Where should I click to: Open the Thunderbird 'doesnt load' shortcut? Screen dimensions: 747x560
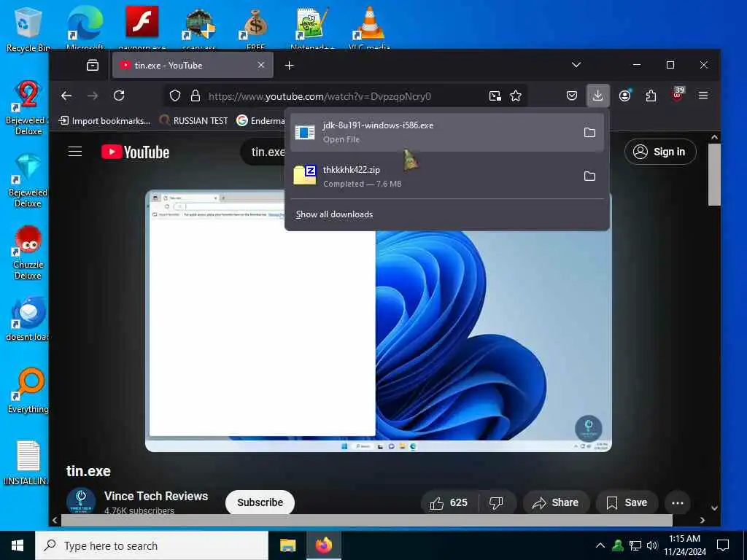tap(28, 319)
